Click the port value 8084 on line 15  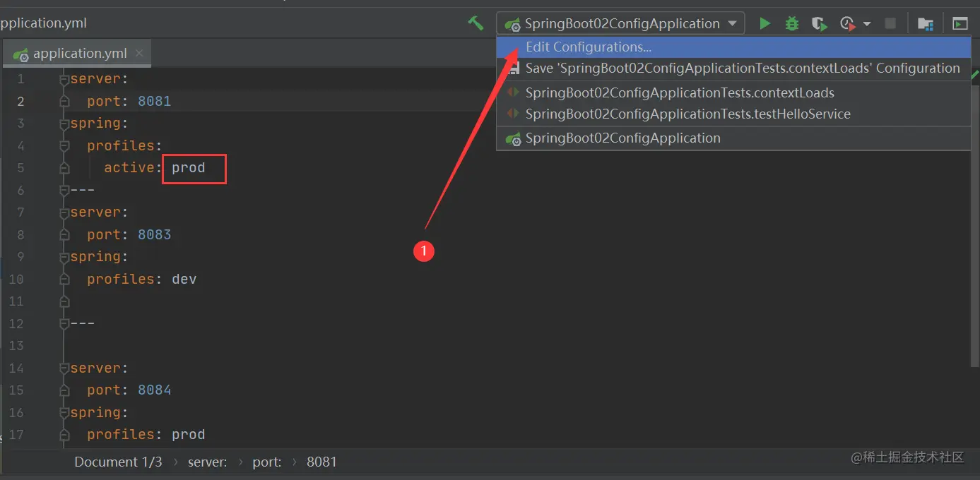click(x=155, y=390)
